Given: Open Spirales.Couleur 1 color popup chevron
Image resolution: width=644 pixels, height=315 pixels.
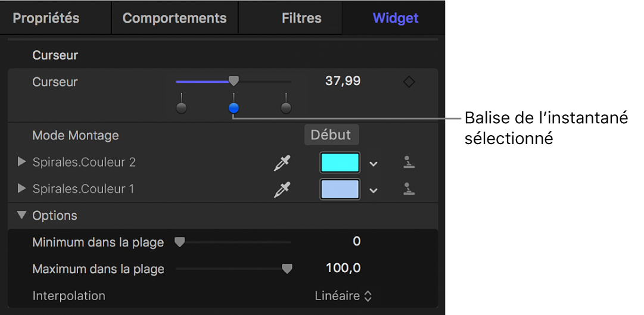Looking at the screenshot, I should point(374,191).
